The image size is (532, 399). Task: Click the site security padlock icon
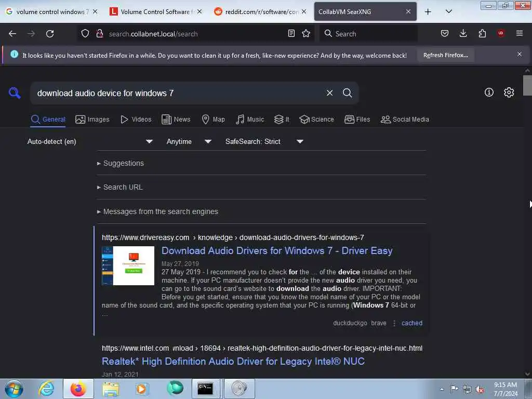tap(100, 33)
